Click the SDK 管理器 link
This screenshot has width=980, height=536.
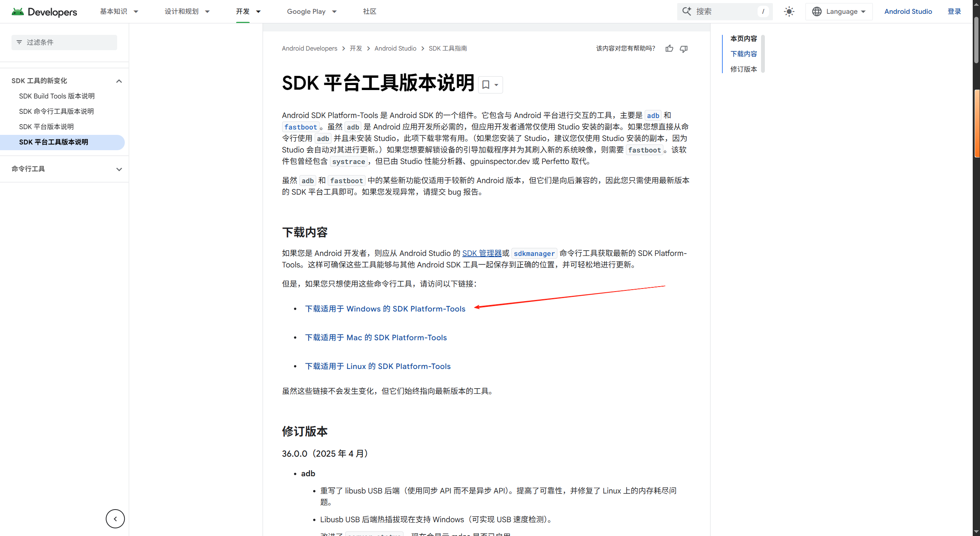[482, 253]
